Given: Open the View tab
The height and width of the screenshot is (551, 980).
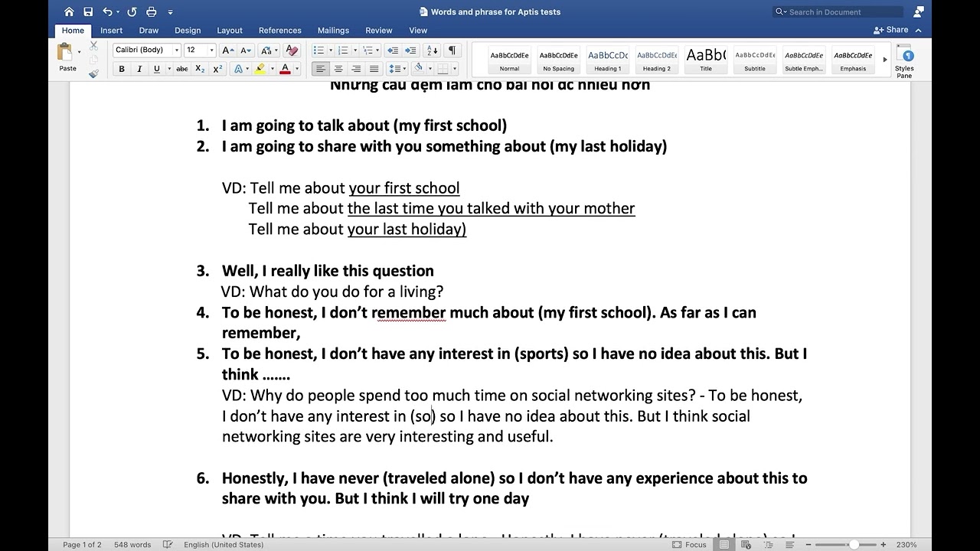Looking at the screenshot, I should (418, 31).
